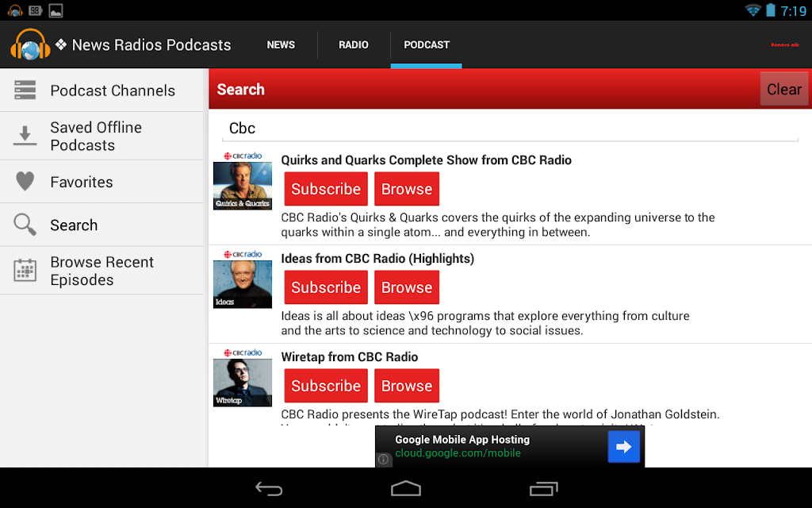Tap the blue arrow on Google ad
Image resolution: width=812 pixels, height=508 pixels.
point(623,447)
